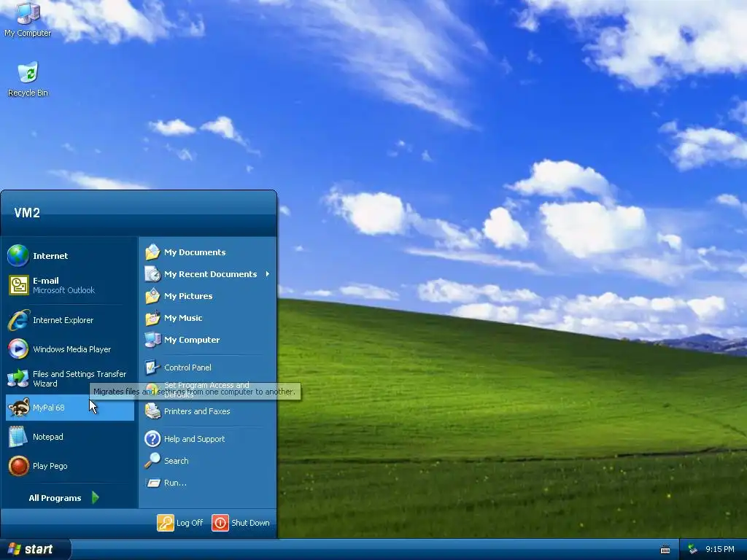
Task: Open the Notepad icon
Action: click(x=18, y=437)
